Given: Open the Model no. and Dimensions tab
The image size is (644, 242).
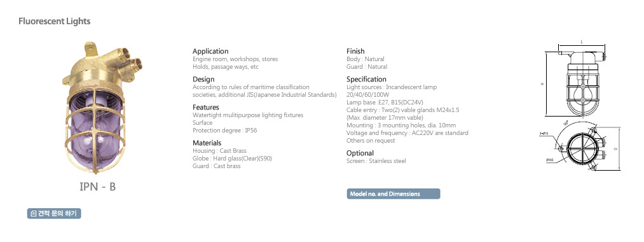Looking at the screenshot, I should coord(394,194).
